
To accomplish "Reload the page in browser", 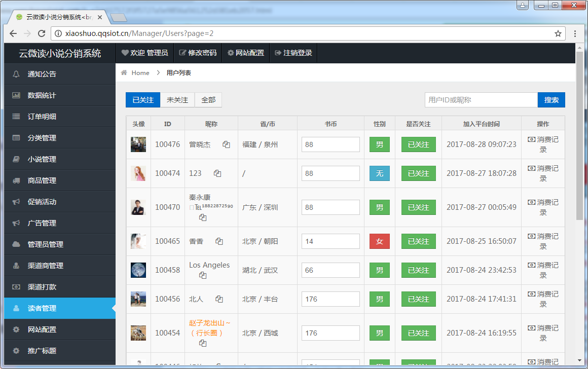I will pos(42,33).
